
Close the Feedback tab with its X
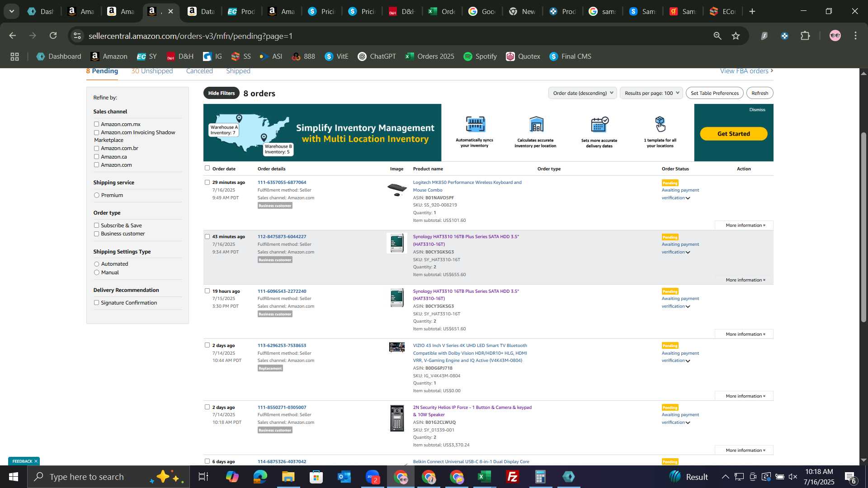pyautogui.click(x=36, y=461)
